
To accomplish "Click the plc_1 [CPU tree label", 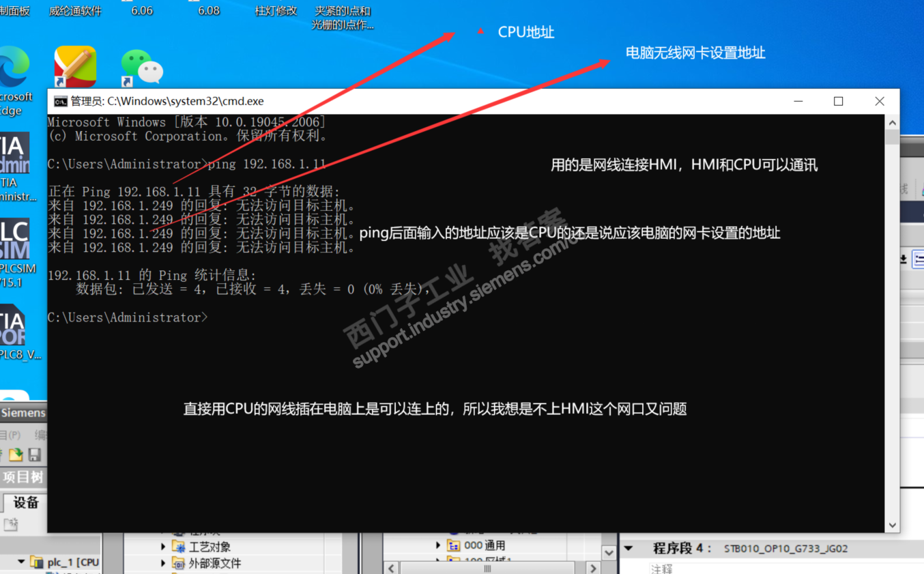I will click(73, 562).
